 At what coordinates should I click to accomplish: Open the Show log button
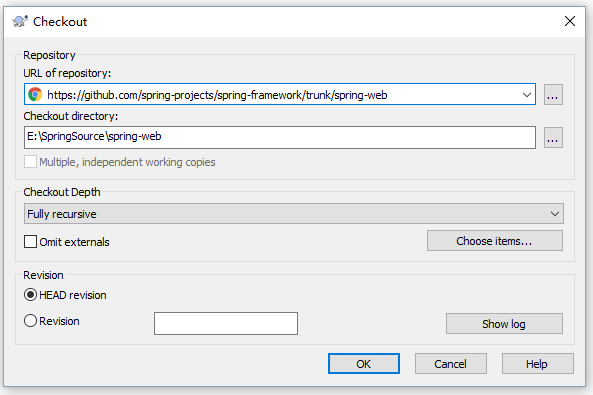click(x=504, y=323)
